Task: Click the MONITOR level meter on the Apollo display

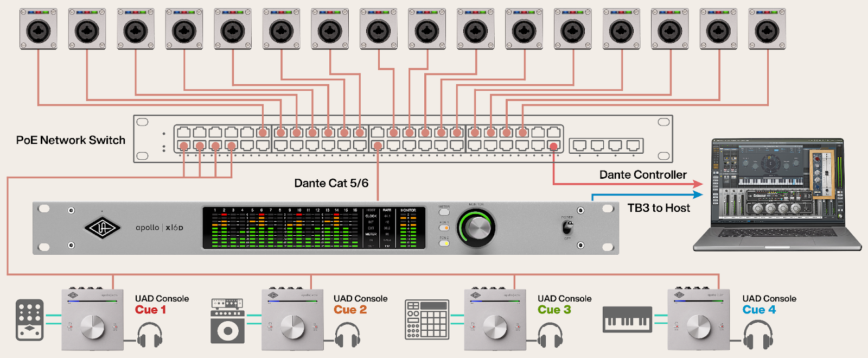Action: click(409, 228)
